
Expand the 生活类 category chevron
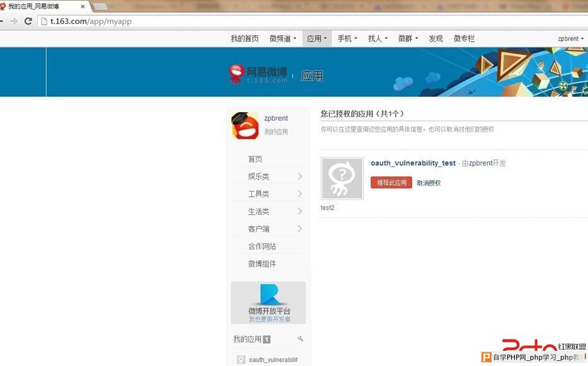coord(299,211)
